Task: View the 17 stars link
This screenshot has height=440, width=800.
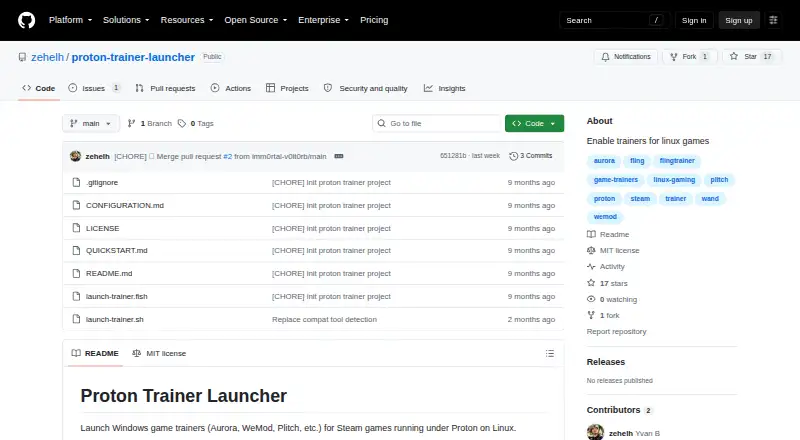Action: click(608, 283)
